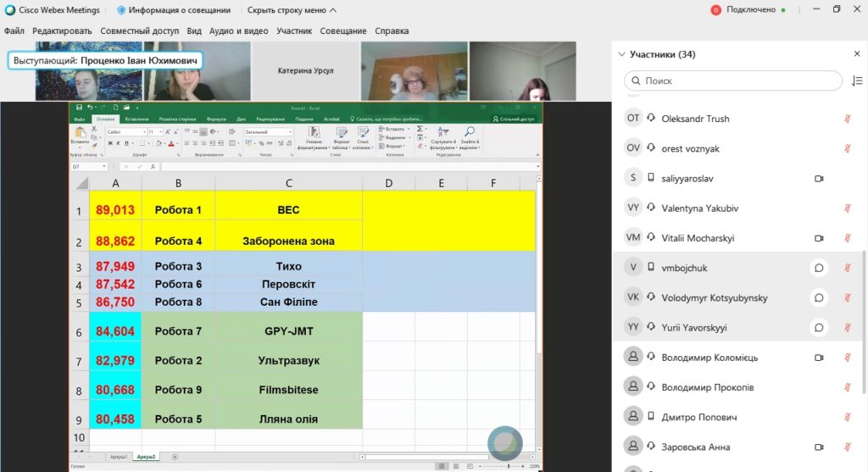Click Информация о совещании link
The width and height of the screenshot is (868, 472).
point(180,10)
